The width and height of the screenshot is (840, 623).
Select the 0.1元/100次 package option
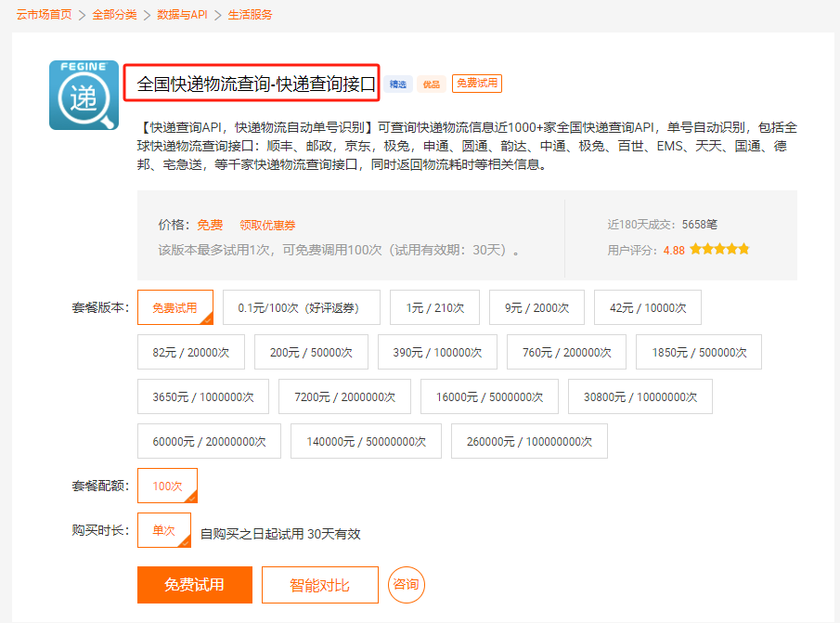point(302,307)
